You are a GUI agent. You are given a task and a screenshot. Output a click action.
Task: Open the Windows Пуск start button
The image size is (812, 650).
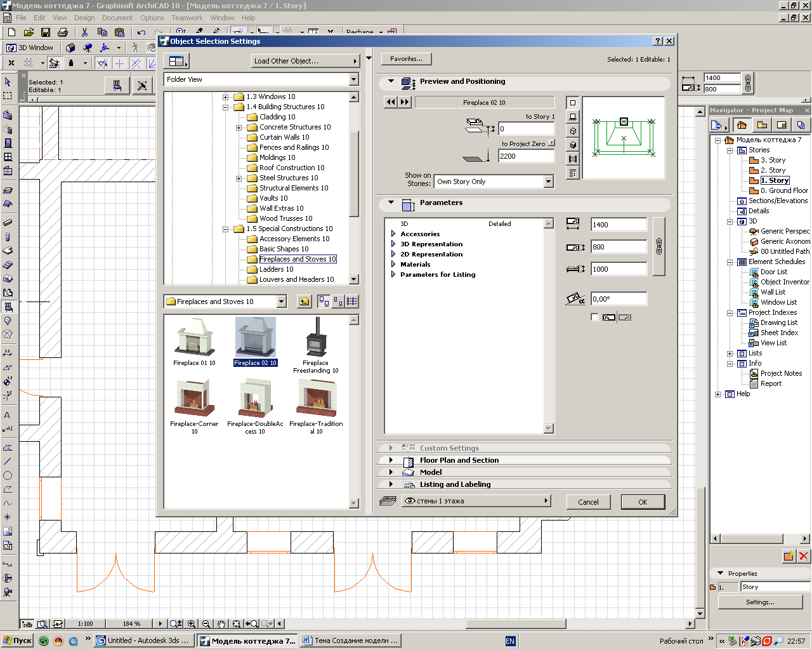click(x=17, y=640)
